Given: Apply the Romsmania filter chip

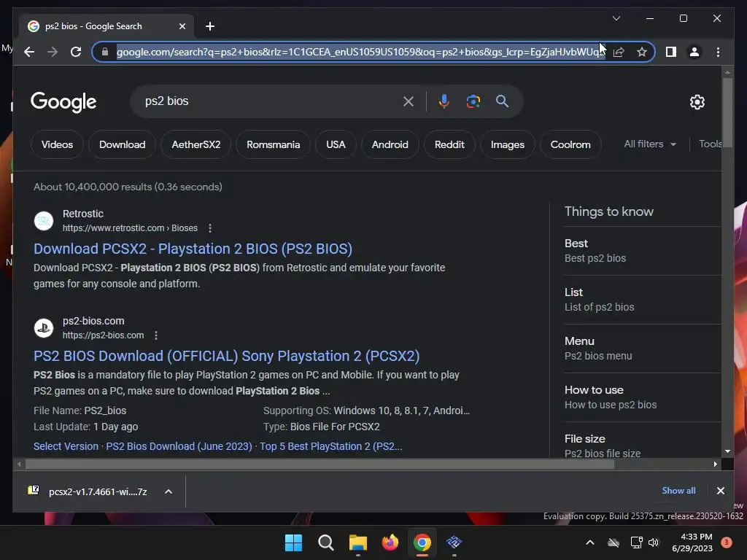Looking at the screenshot, I should 273,144.
